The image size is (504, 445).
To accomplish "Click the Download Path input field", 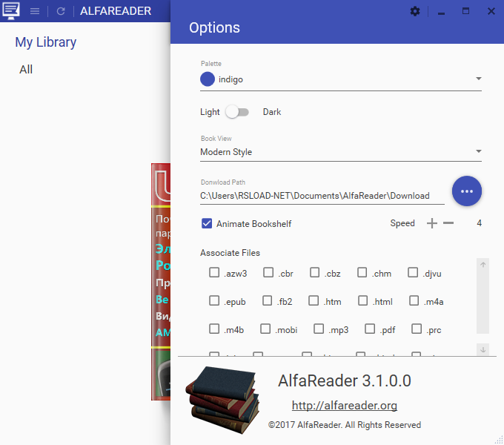I will coord(322,196).
